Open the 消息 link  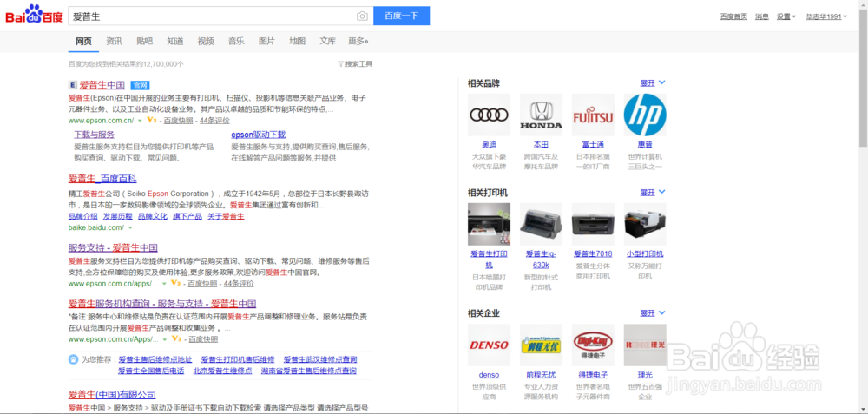tap(762, 16)
